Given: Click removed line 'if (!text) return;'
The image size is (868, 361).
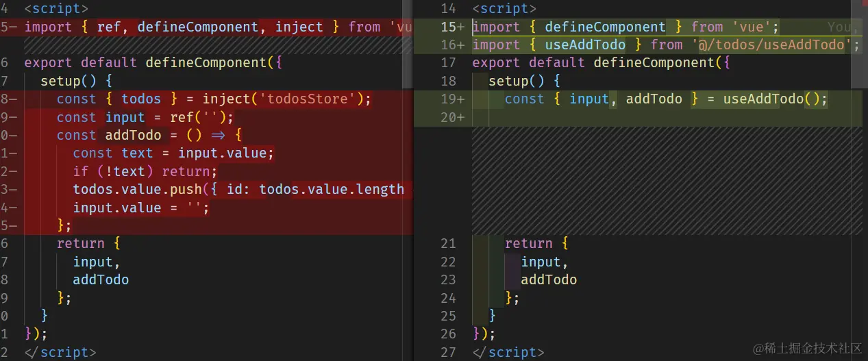Looking at the screenshot, I should tap(145, 171).
